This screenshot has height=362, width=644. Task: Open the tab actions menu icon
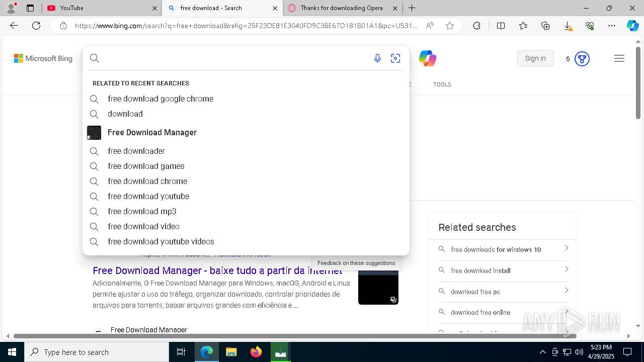pos(30,8)
